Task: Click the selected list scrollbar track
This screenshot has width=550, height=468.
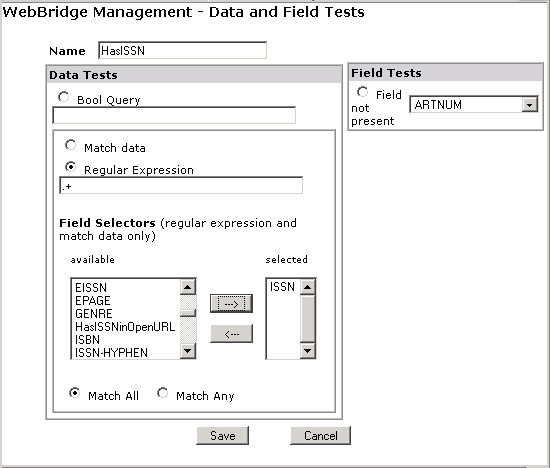Action: point(308,319)
